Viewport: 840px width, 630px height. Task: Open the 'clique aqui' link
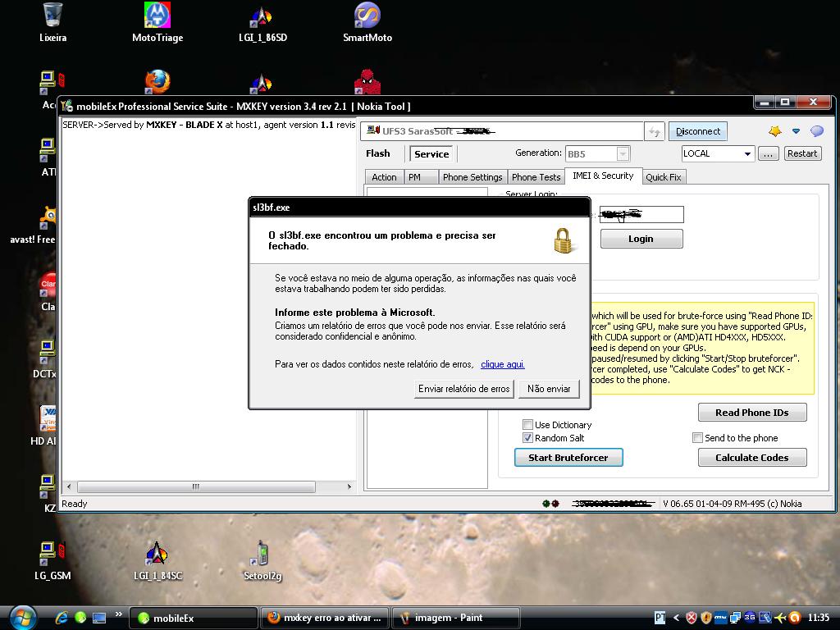tap(503, 364)
